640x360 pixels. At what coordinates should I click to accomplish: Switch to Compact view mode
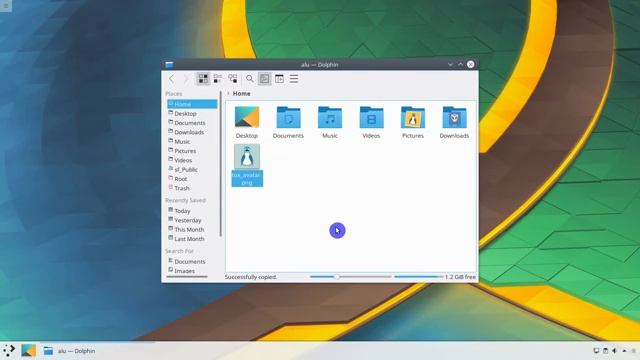218,79
